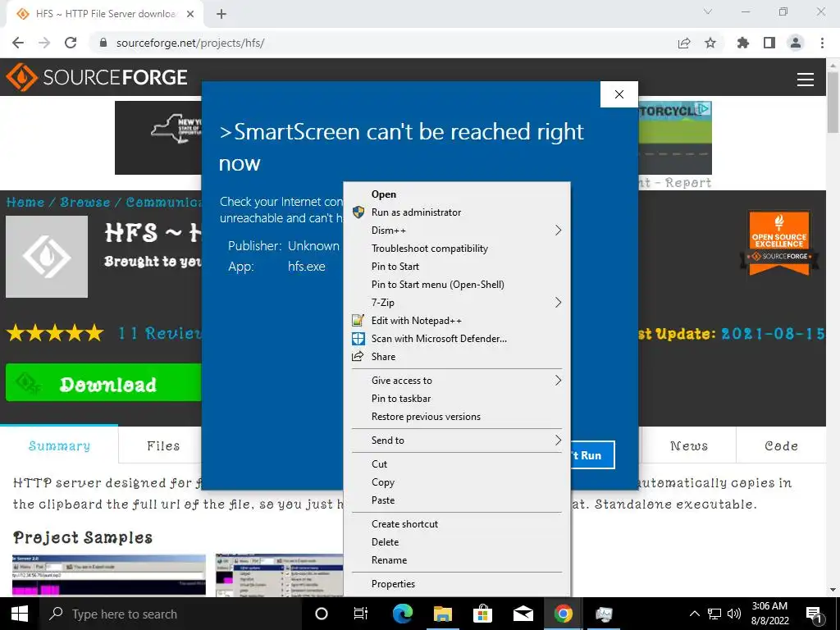Close the HFS SourceForge tab

click(190, 14)
